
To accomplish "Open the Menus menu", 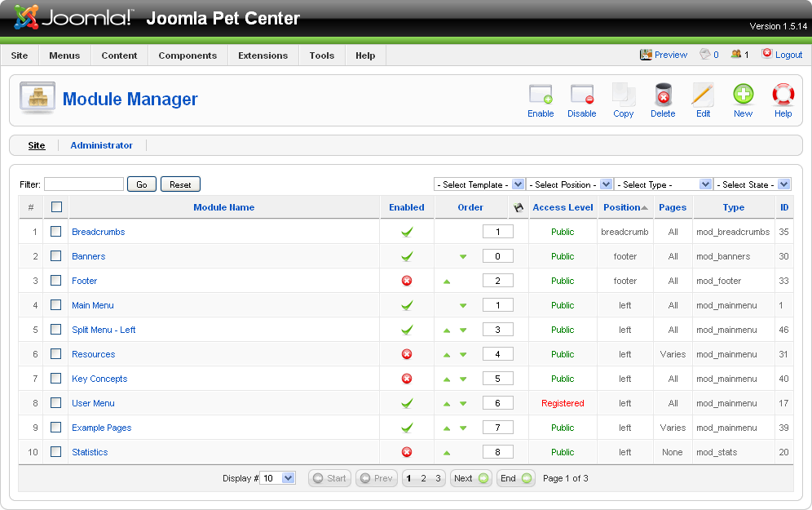I will coord(64,55).
